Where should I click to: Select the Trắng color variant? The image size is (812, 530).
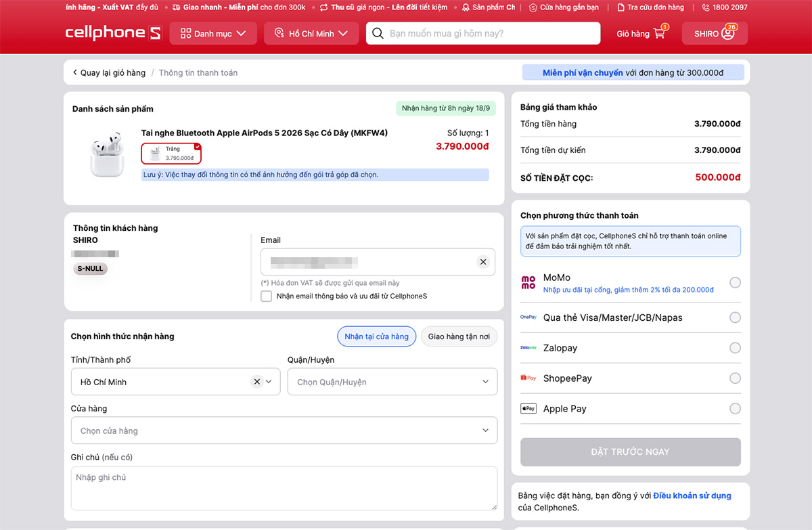[171, 154]
